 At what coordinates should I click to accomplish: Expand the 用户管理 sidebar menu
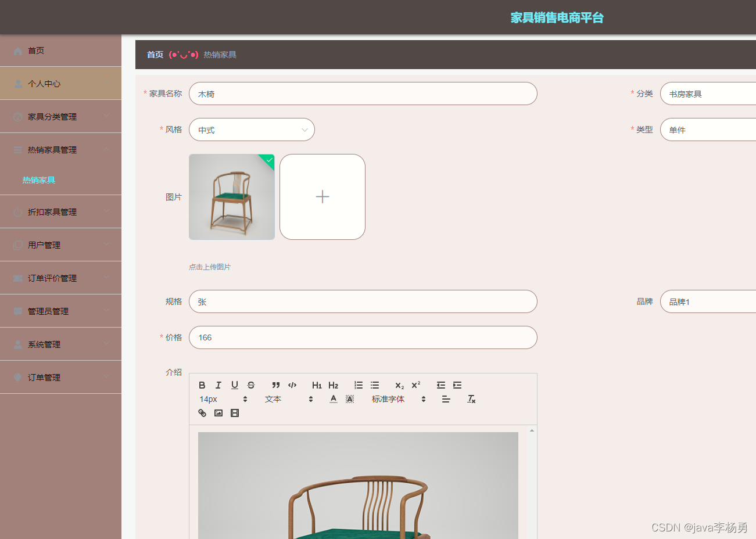(x=60, y=245)
